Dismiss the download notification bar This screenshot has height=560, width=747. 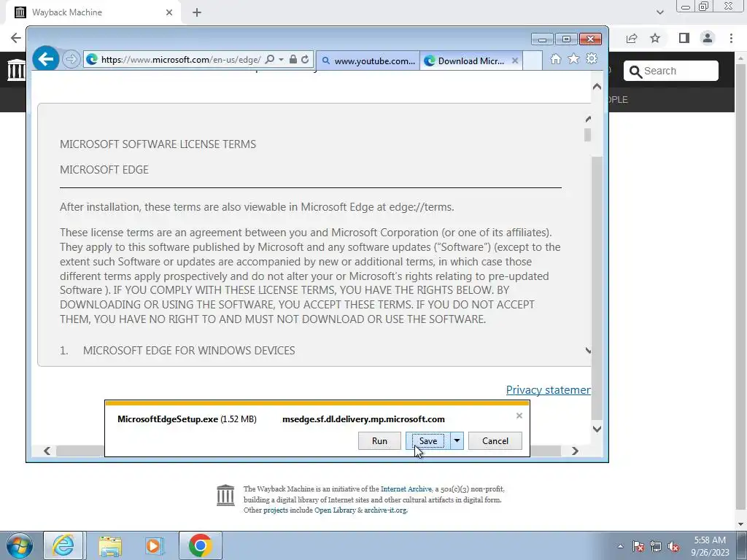519,416
